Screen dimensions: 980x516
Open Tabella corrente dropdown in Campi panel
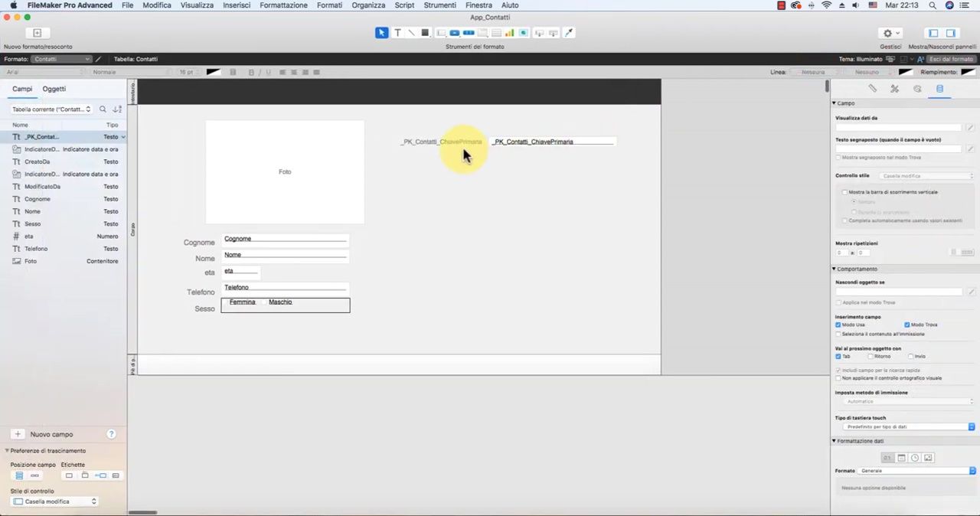click(51, 109)
